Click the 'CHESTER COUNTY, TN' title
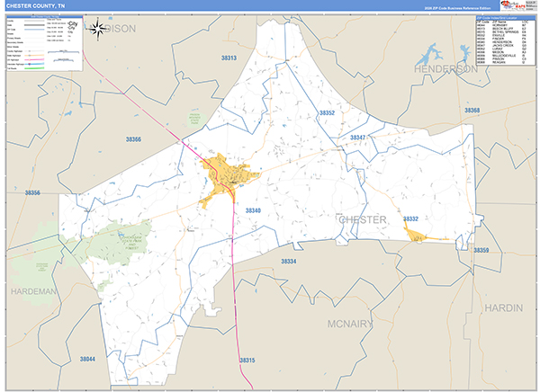This screenshot has height=392, width=540. click(36, 6)
